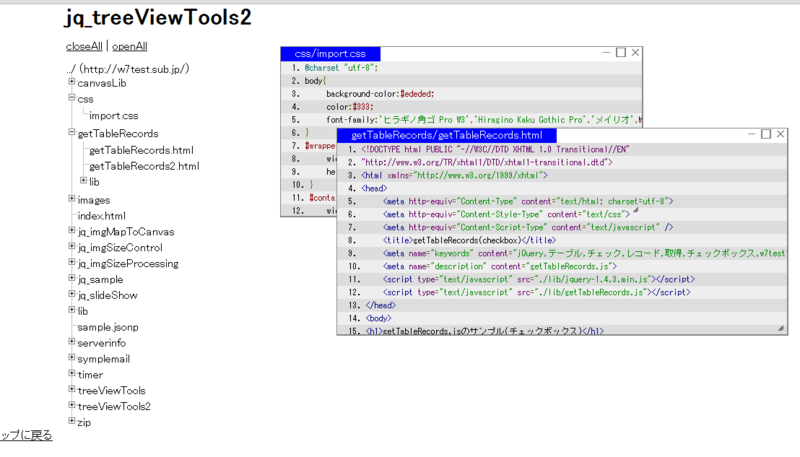Expand the jq_slideShow folder
Viewport: 800px width, 457px height.
[71, 294]
